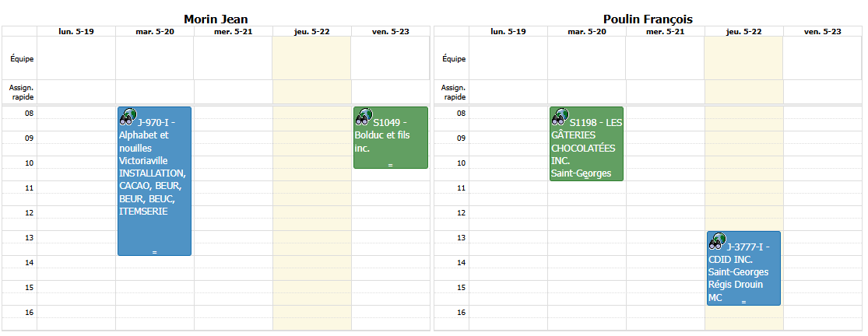
Task: Click Morin Jean's Équipe cell for jeu. 5-22
Action: tap(311, 58)
